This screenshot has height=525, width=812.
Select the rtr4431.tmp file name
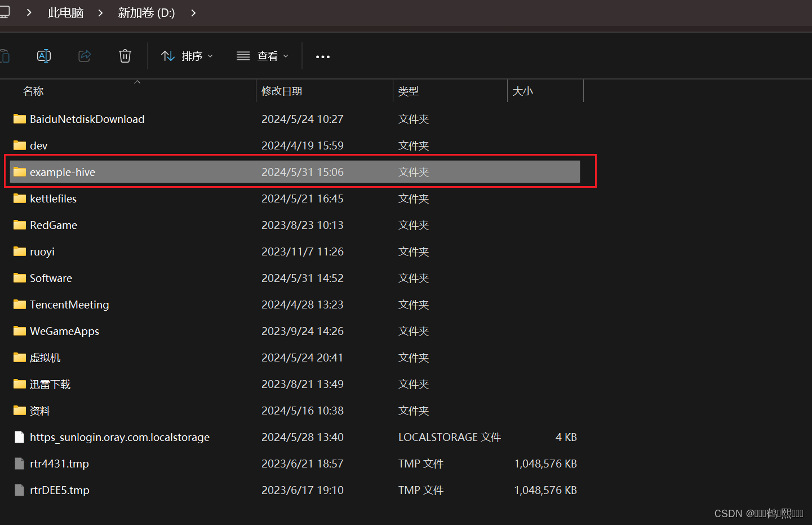tap(59, 464)
